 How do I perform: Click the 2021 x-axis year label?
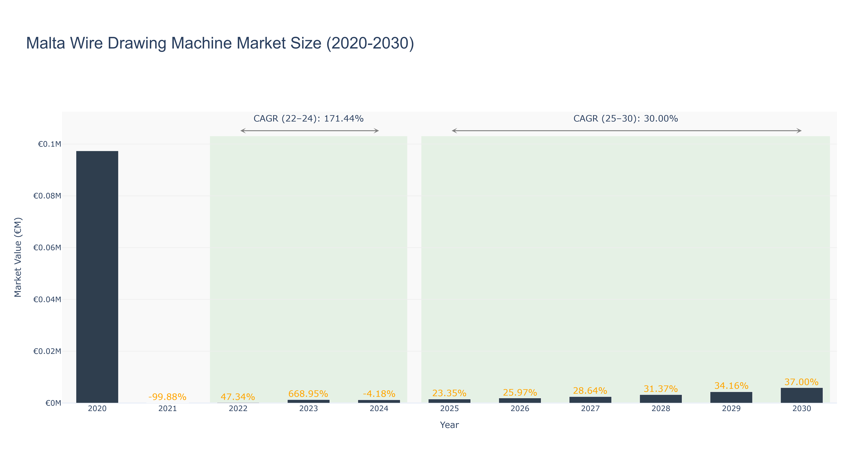pyautogui.click(x=167, y=409)
